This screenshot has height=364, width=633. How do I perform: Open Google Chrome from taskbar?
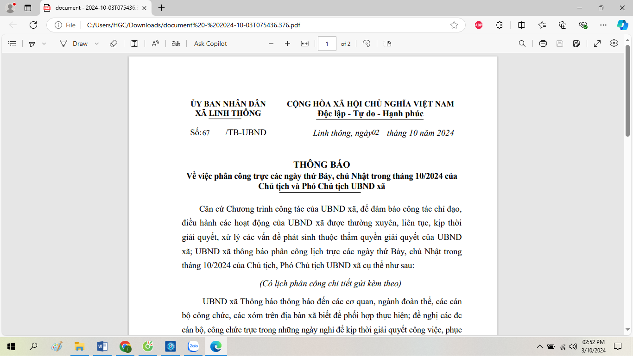tap(125, 346)
